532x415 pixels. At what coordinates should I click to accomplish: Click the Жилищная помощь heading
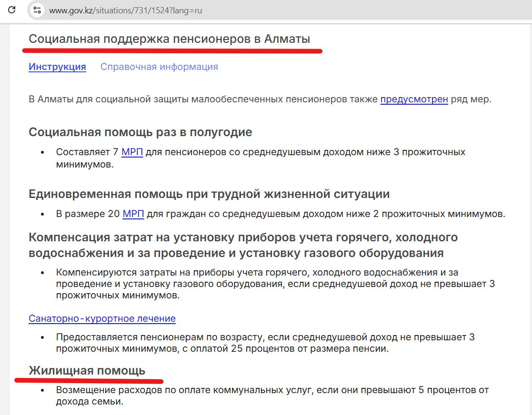click(87, 370)
